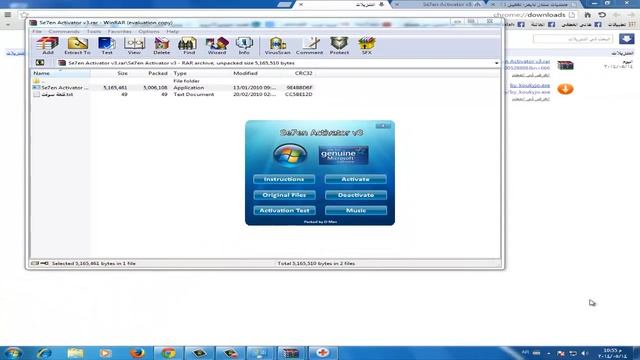Click the Delete toolbar icon
This screenshot has height=360, width=640.
point(162,45)
